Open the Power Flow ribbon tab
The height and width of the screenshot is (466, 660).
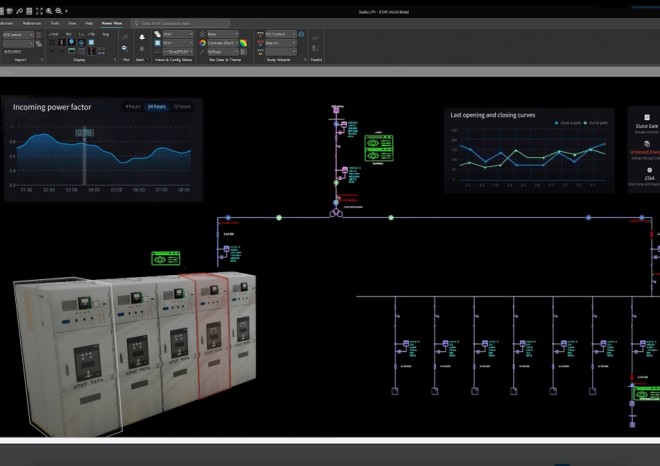(111, 21)
